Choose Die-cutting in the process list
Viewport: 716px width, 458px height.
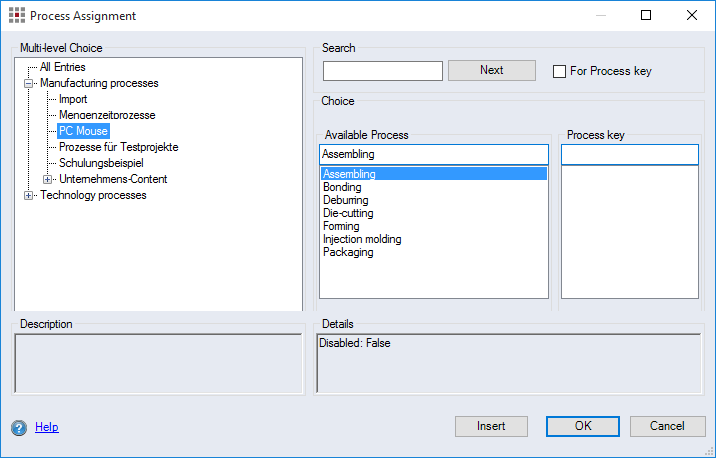tap(350, 213)
